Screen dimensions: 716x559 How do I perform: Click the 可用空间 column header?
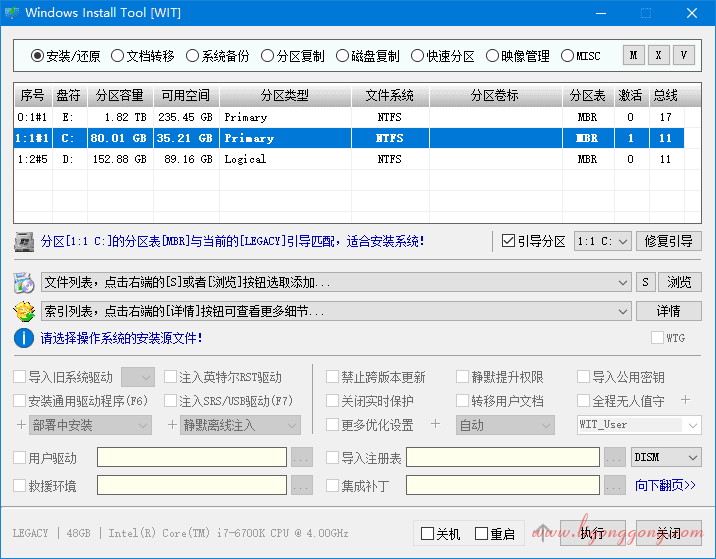pyautogui.click(x=186, y=95)
